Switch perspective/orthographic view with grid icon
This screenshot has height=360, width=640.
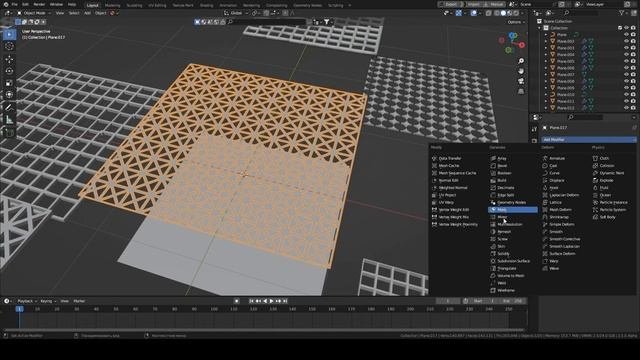[x=521, y=91]
